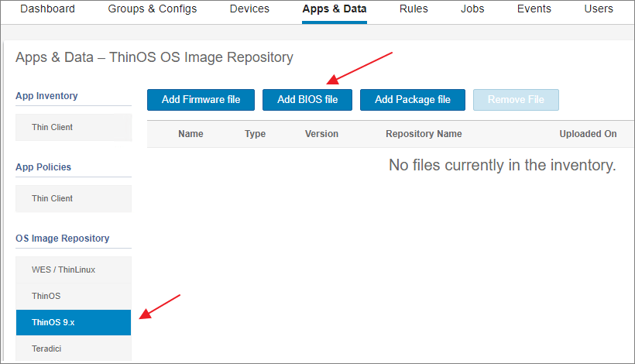635x364 pixels.
Task: Navigate to the Jobs tab
Action: click(x=472, y=9)
